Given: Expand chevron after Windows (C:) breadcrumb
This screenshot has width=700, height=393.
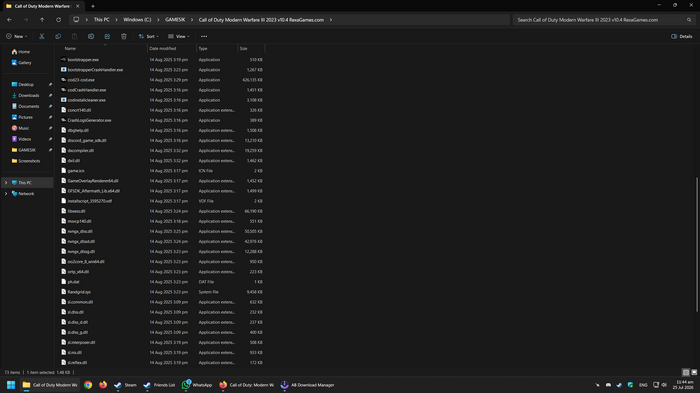Looking at the screenshot, I should [x=158, y=20].
